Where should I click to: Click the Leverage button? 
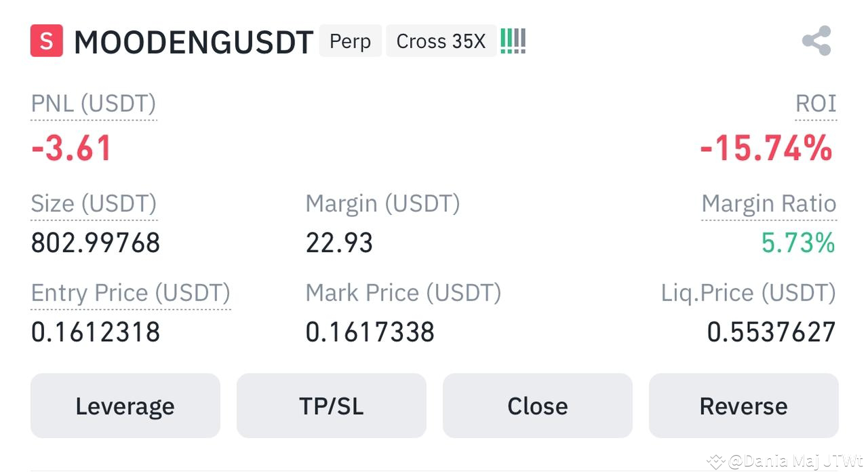click(125, 405)
